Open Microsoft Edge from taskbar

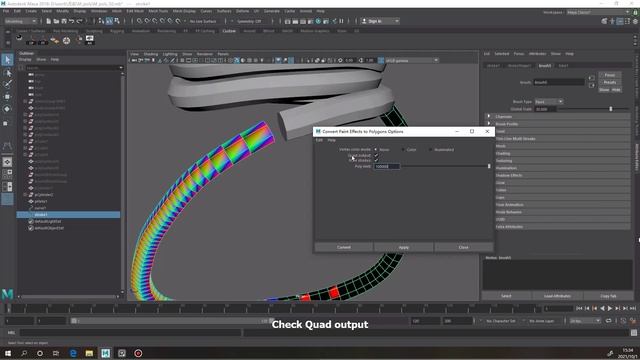[73, 353]
